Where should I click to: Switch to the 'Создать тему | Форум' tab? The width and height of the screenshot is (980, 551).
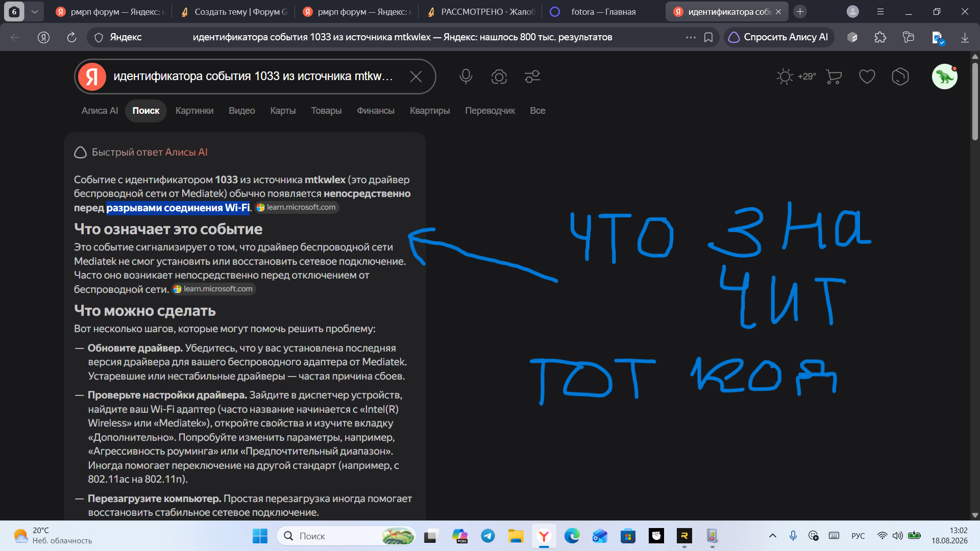click(x=234, y=12)
